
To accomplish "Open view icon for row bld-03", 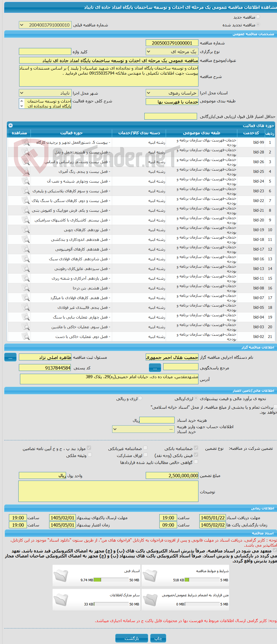I will [x=26, y=327].
